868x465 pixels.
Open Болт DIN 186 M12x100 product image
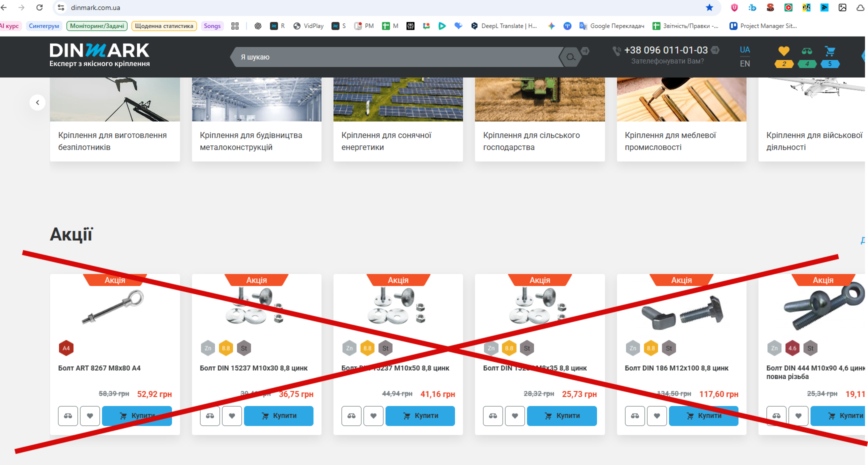(681, 312)
